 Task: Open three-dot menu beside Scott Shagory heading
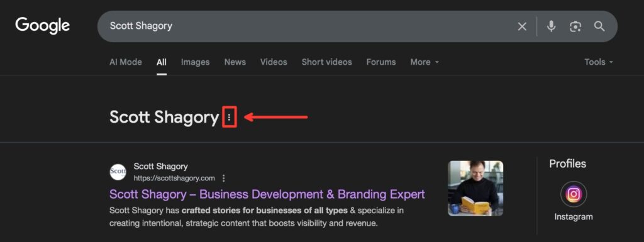pos(229,118)
